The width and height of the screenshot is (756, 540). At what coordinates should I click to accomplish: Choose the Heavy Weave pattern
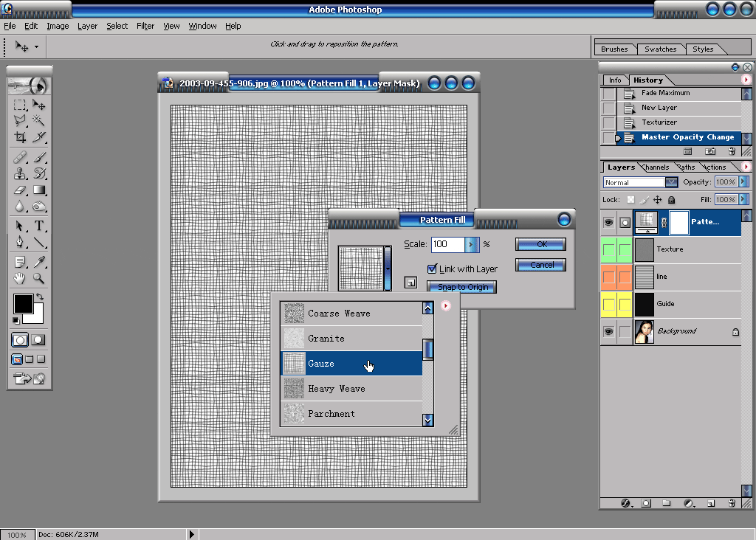pos(351,389)
